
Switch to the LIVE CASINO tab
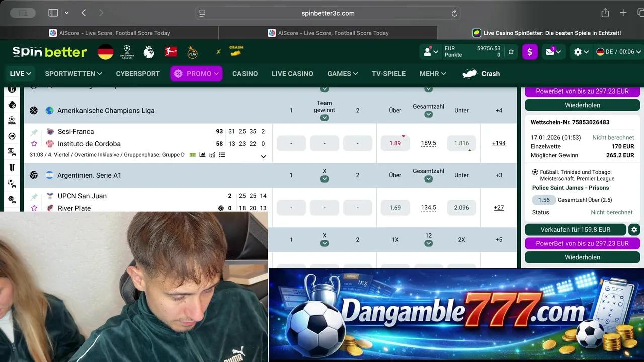click(292, 74)
